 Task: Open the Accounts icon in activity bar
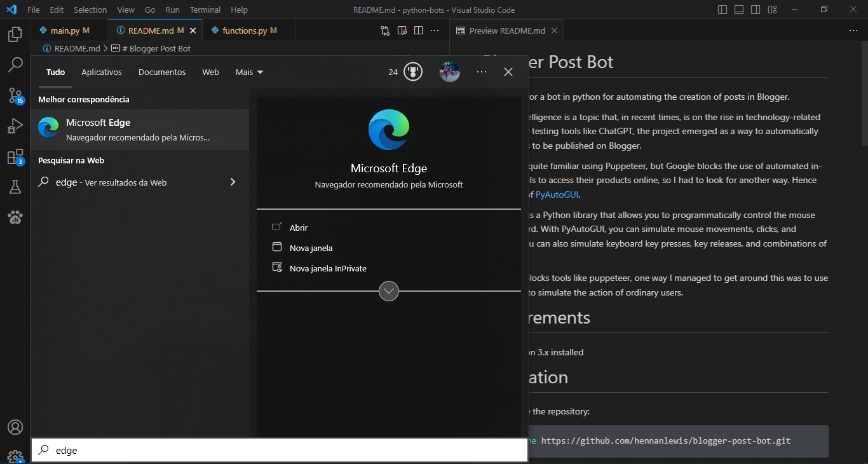pyautogui.click(x=15, y=427)
